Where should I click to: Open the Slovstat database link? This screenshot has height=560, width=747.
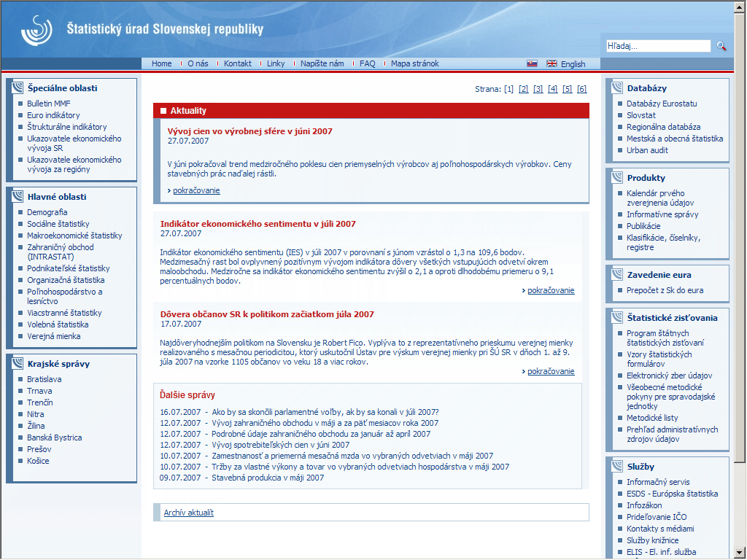640,115
